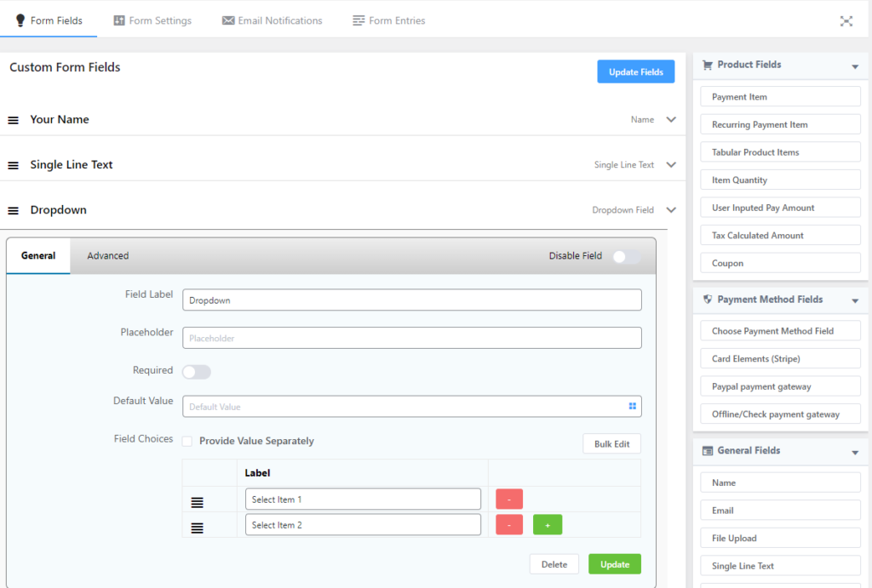Click drag handle icon beside Single Line Text
The width and height of the screenshot is (872, 588).
pos(14,165)
